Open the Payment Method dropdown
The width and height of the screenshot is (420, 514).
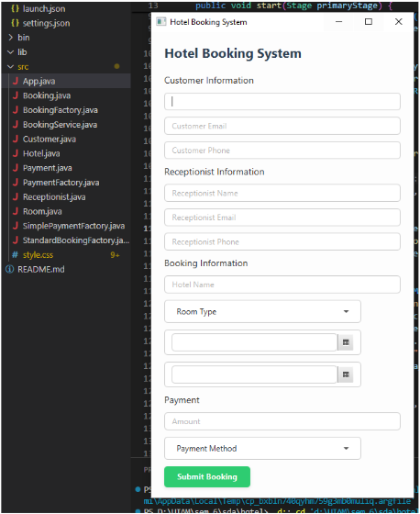pyautogui.click(x=262, y=448)
